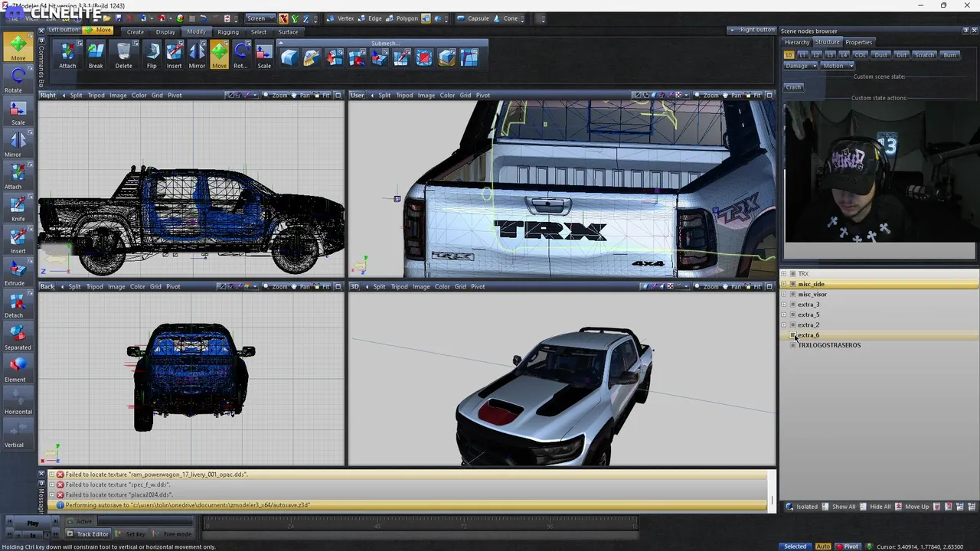Select the Attach tool in the left sidebar
980x551 pixels.
(18, 177)
